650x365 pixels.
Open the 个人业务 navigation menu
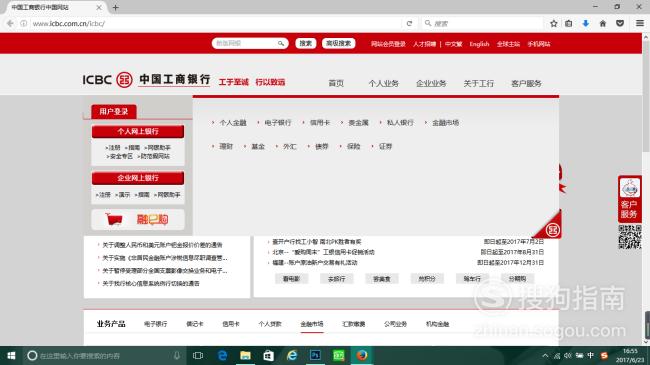383,83
